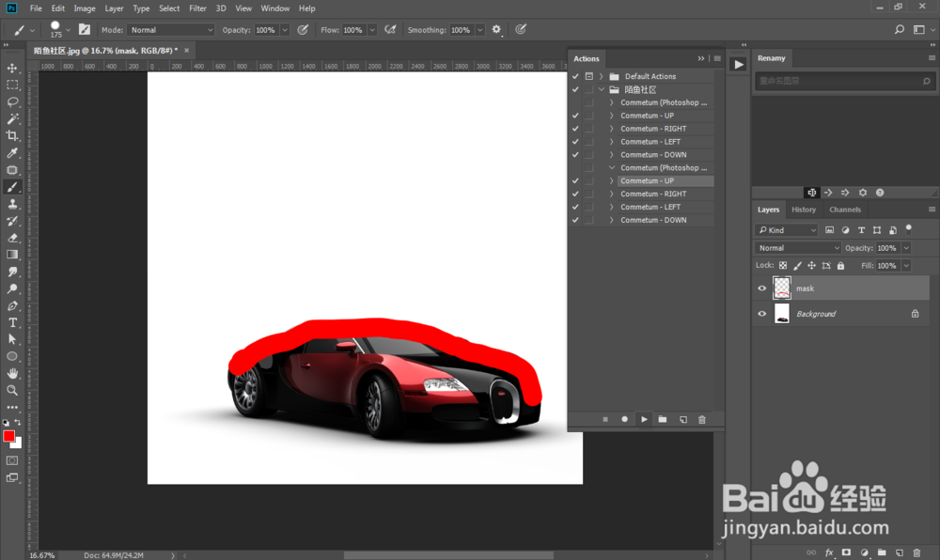Expand the Default Actions folder
Viewport: 940px width, 560px height.
601,76
